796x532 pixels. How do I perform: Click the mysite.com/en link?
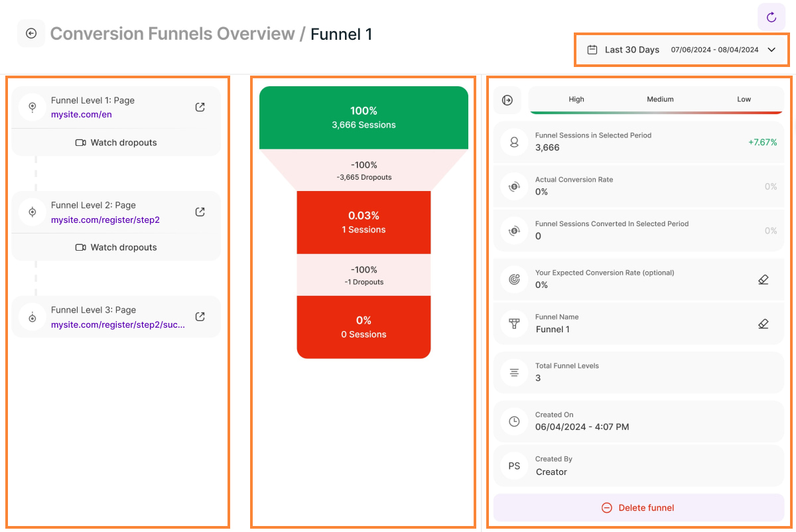click(82, 115)
